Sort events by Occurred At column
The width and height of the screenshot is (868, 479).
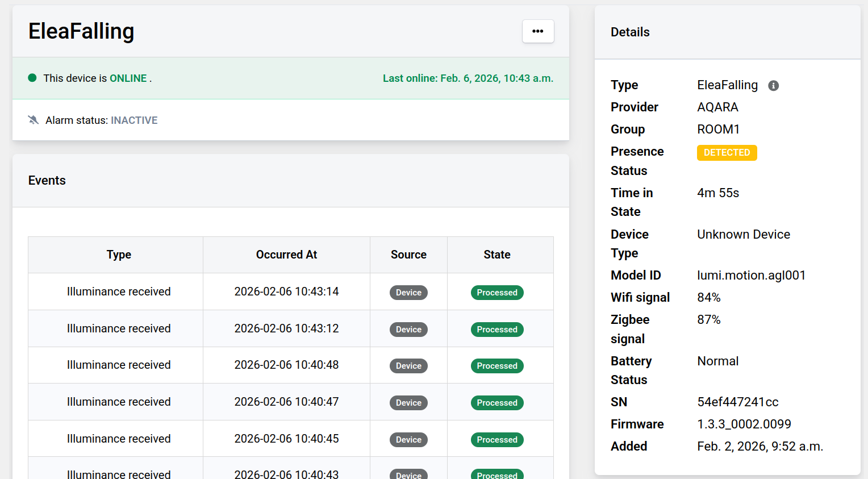coord(286,255)
